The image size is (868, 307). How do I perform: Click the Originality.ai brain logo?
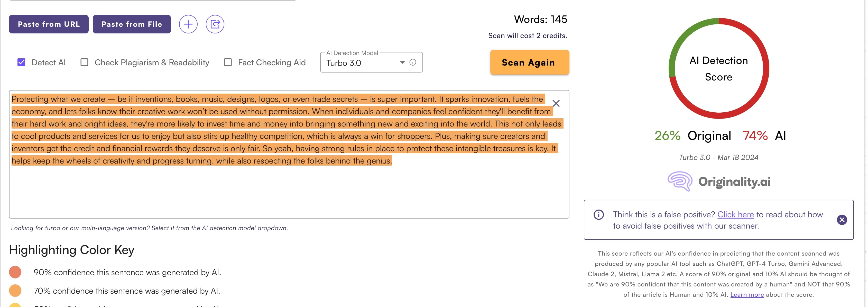[680, 181]
